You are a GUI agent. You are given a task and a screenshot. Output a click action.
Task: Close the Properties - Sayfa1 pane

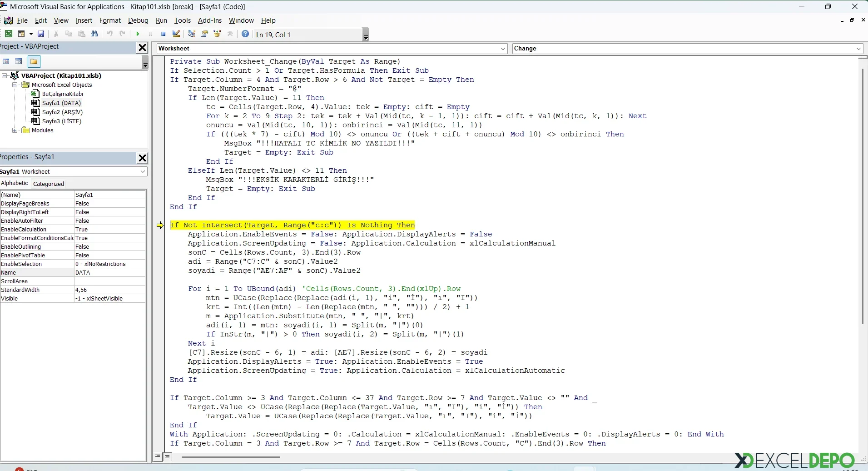point(142,158)
